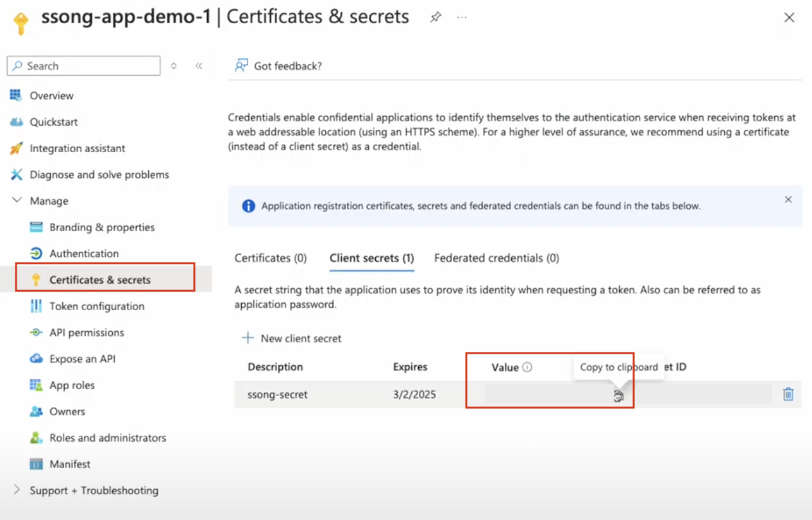Open API permissions
This screenshot has width=812, height=520.
pyautogui.click(x=86, y=333)
